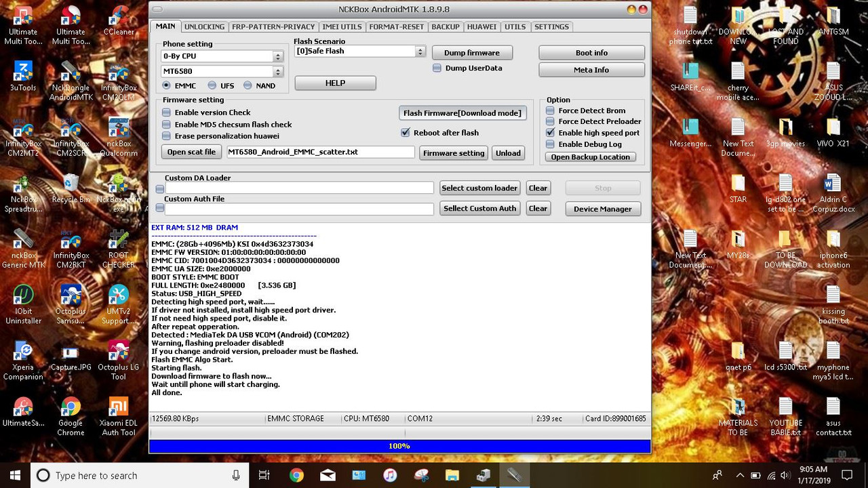Viewport: 868px width, 488px height.
Task: Open the BACKUP tab
Action: click(x=446, y=26)
